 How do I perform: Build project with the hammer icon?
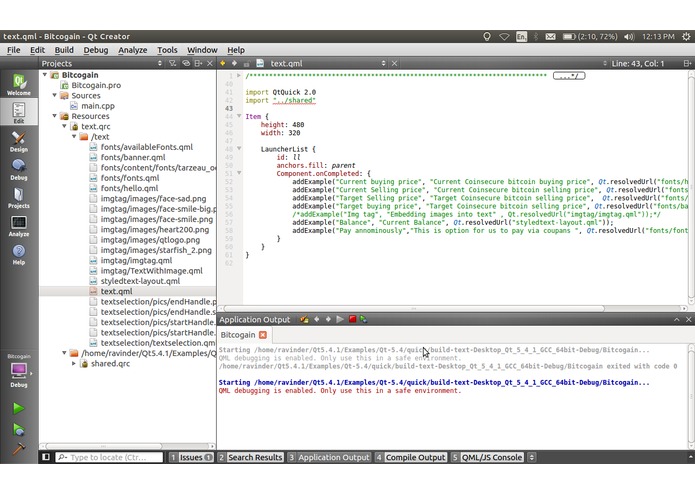pos(18,448)
